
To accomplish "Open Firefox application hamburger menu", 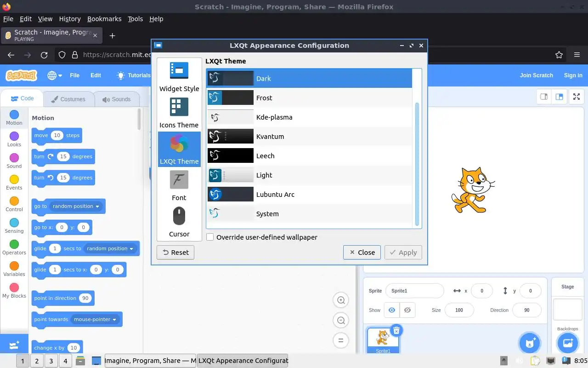I will click(577, 55).
